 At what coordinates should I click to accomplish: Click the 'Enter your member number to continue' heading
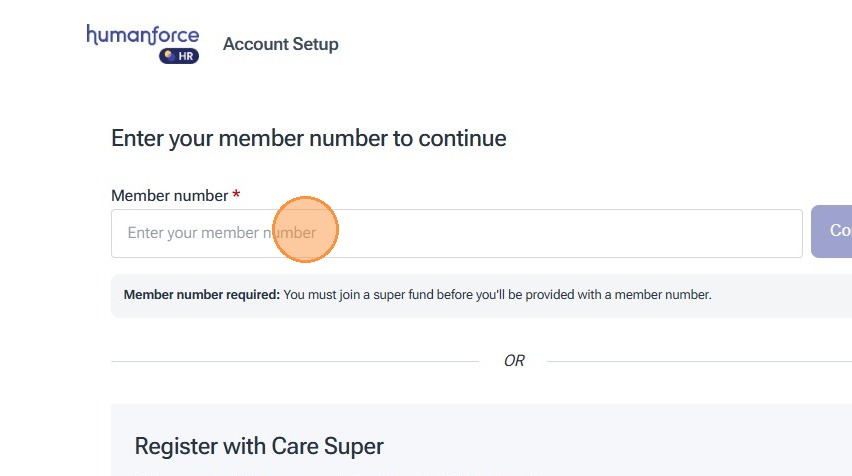(308, 138)
